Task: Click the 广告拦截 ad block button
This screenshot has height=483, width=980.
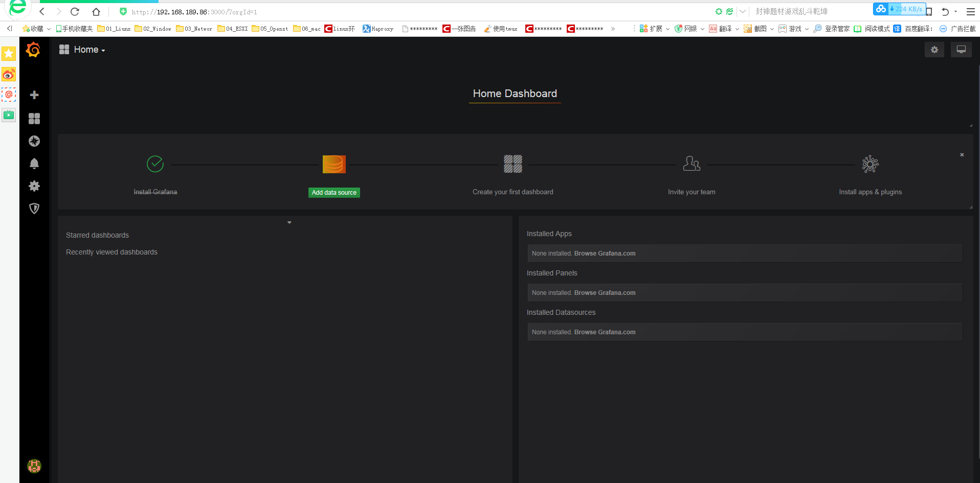Action: pos(957,29)
